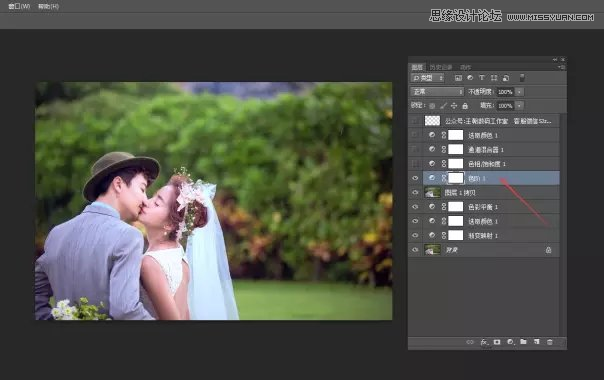Filter layers by pixel layer type
Screen dimensions: 604x380
click(458, 78)
